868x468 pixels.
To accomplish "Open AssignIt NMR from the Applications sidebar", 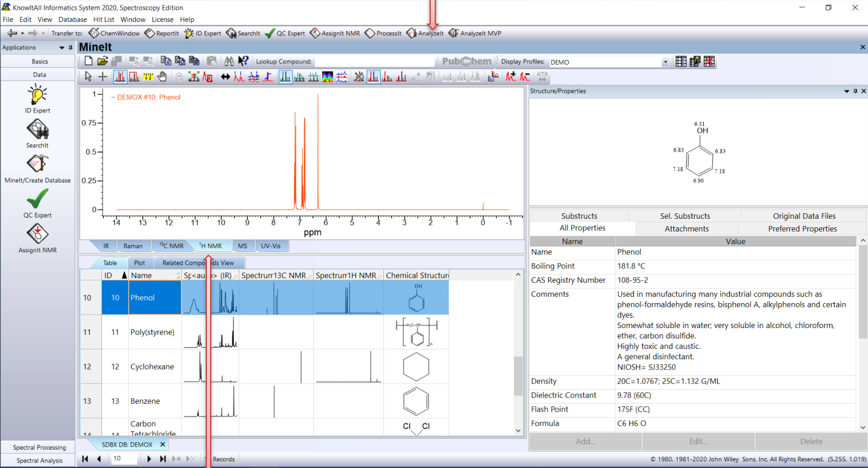I will 37,238.
